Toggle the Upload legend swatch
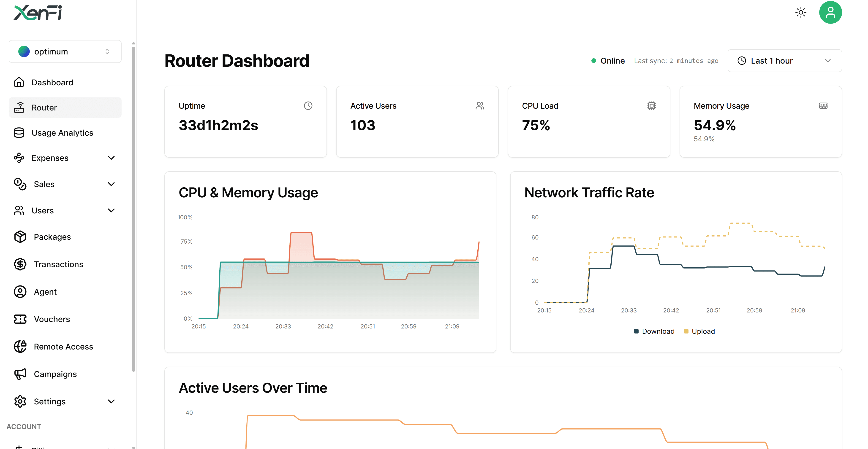The height and width of the screenshot is (449, 868). tap(686, 331)
